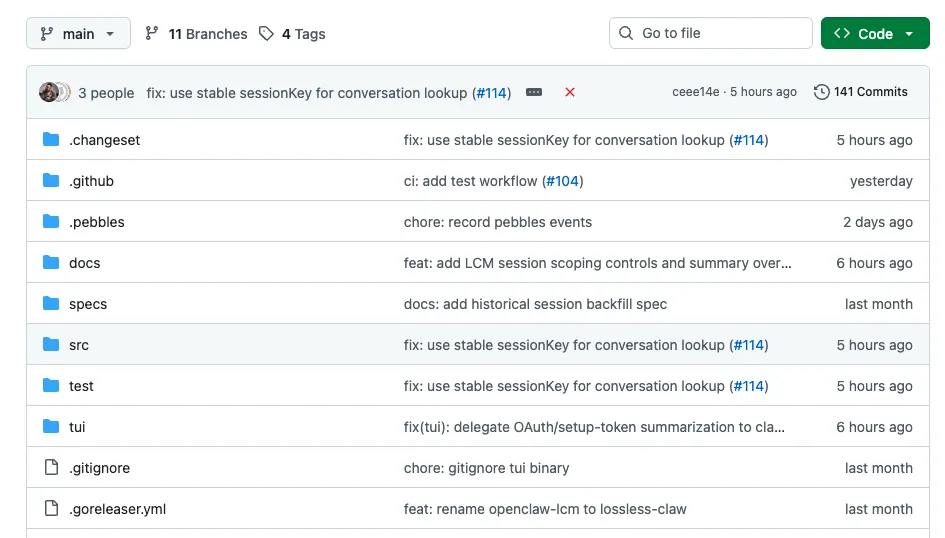Expand commit message ellipsis icon
Viewport: 945px width, 538px height.
(534, 92)
